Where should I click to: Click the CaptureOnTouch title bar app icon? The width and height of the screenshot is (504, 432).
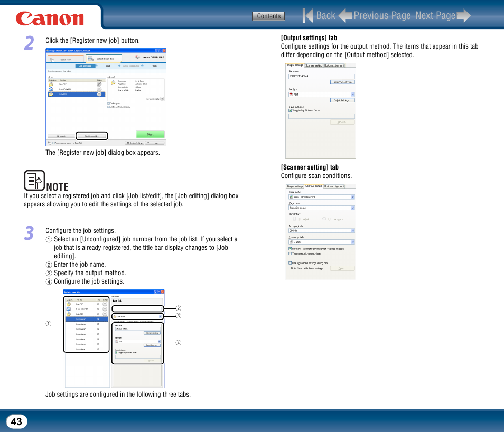pos(48,51)
